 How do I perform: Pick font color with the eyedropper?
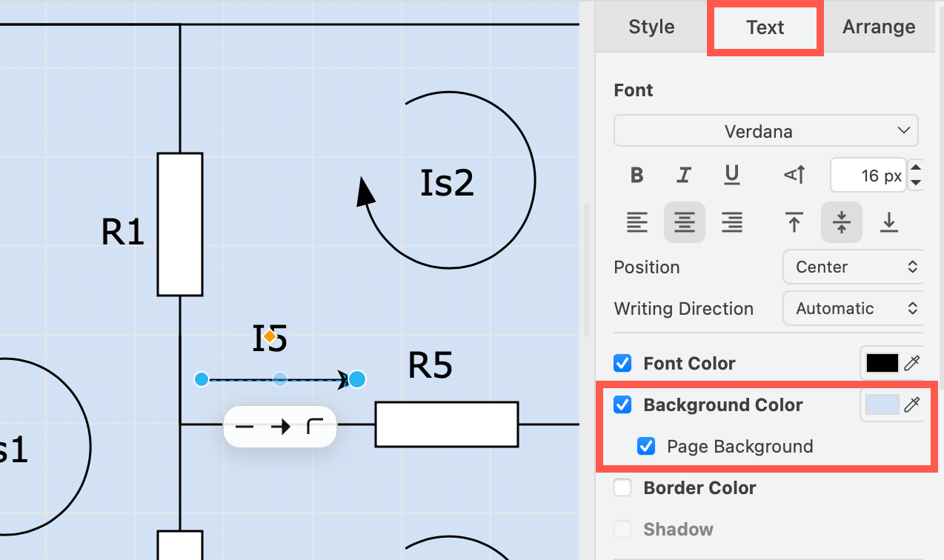912,363
